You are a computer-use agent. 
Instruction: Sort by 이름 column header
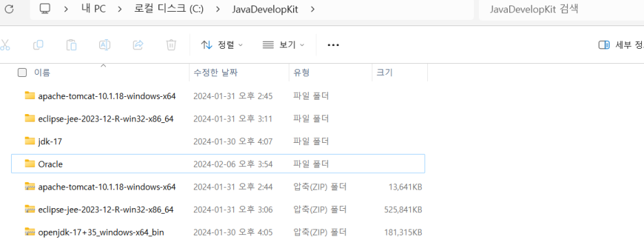[x=42, y=73]
